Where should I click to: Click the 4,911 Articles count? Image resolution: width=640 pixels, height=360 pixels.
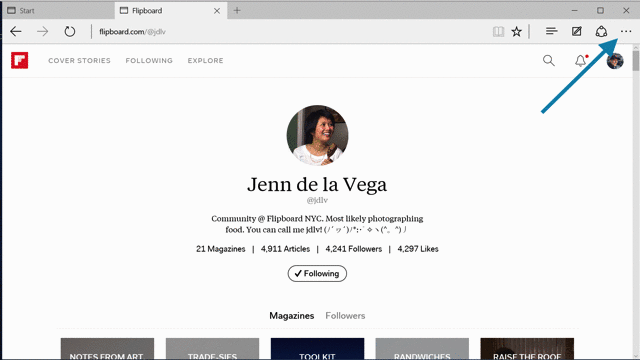pyautogui.click(x=285, y=249)
